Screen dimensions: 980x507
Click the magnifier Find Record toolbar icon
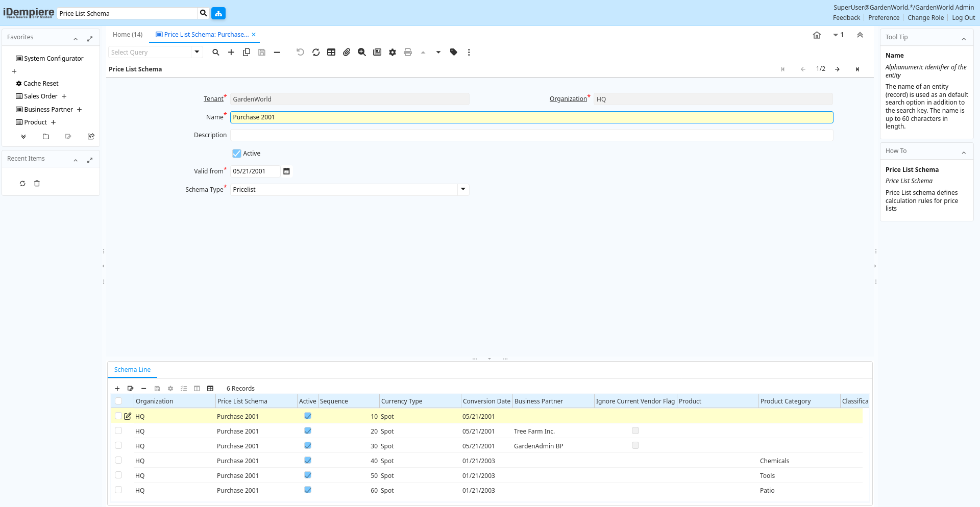[216, 52]
